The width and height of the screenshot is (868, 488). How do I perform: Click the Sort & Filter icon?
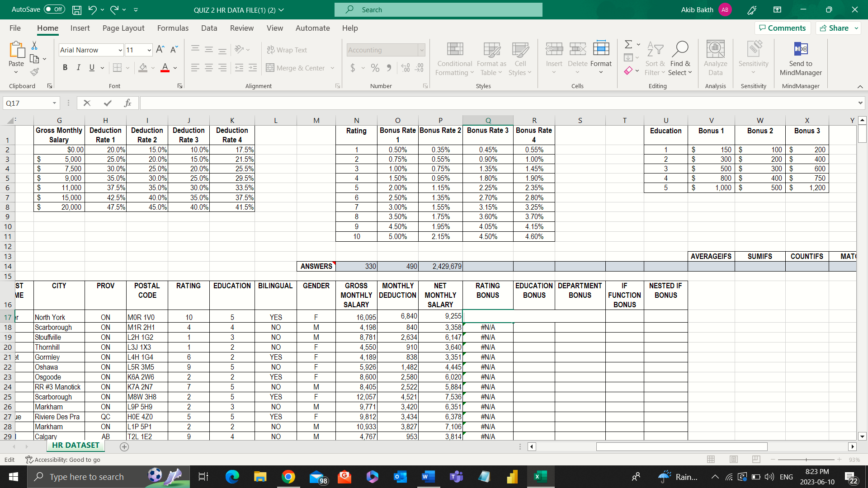[x=655, y=51]
